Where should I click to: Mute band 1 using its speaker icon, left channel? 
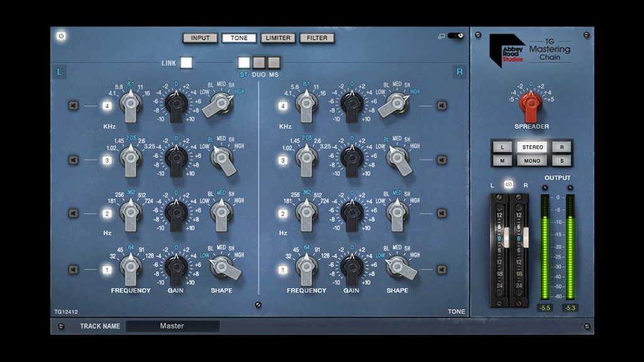72,270
